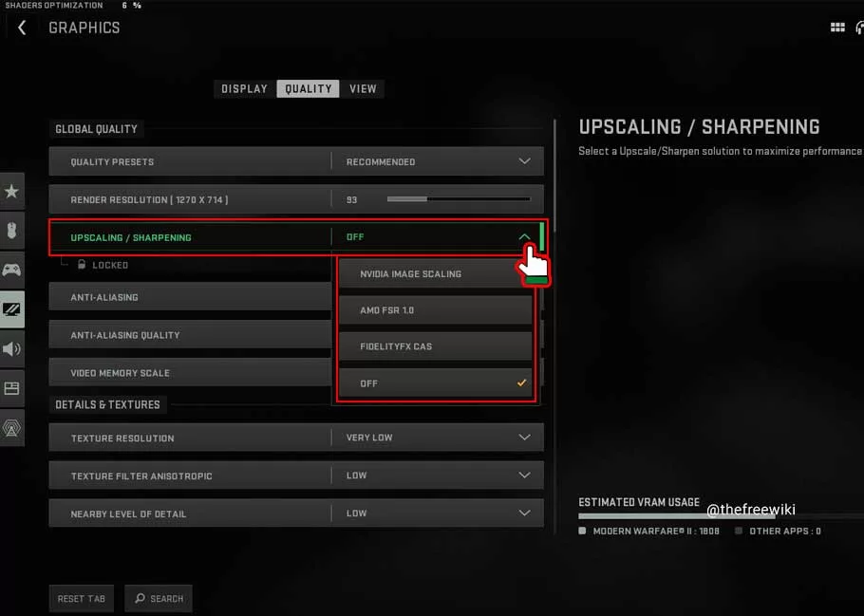Open the grid menu icon top right
The width and height of the screenshot is (864, 616).
(837, 28)
